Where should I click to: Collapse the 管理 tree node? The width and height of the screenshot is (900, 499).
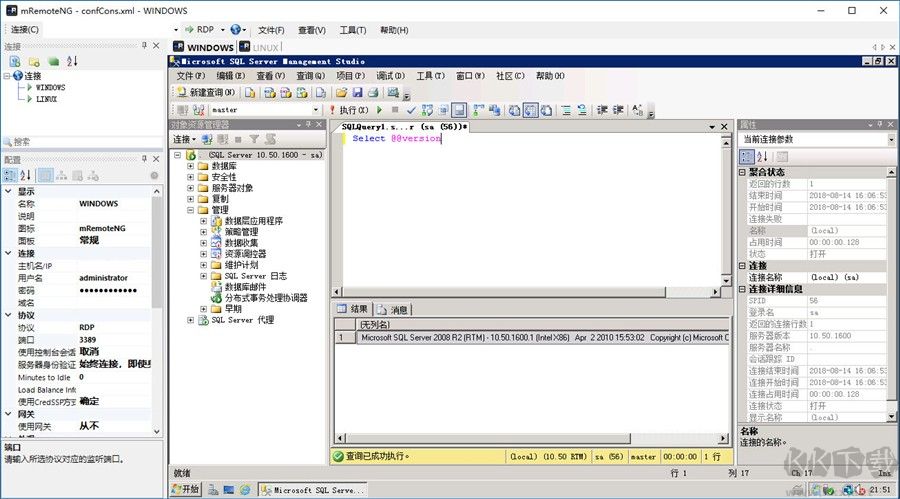pos(190,210)
